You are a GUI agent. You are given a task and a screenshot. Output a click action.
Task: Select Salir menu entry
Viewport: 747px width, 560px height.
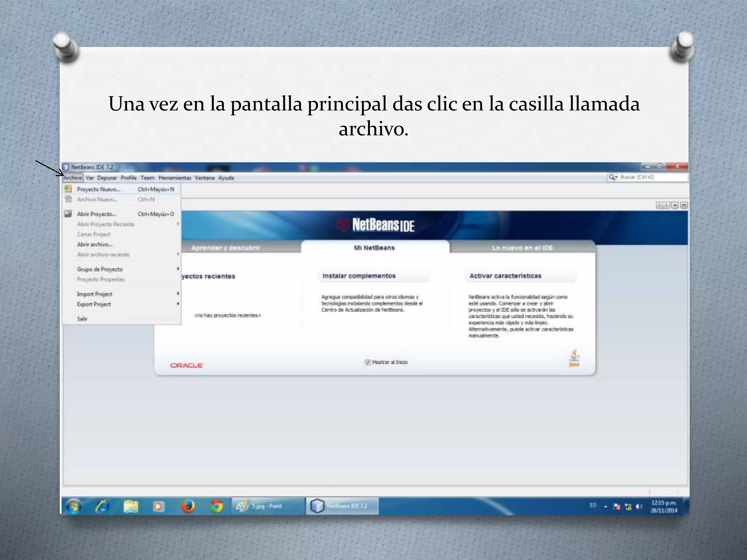tap(122, 319)
